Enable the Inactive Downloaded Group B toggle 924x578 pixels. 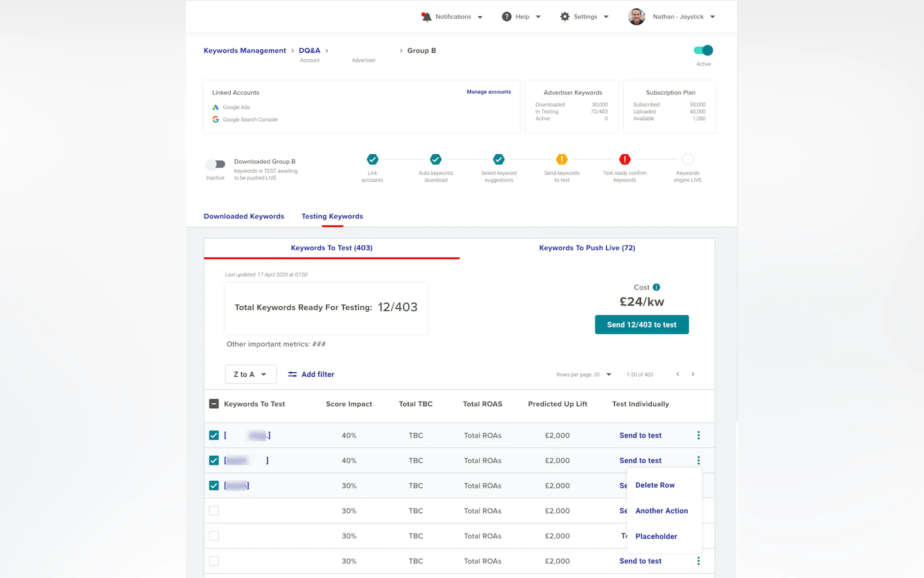[215, 165]
